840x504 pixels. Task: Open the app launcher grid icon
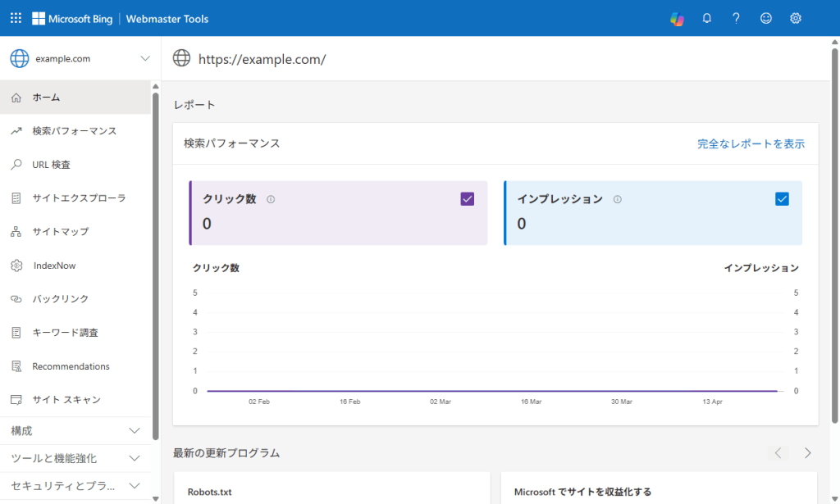[x=16, y=18]
